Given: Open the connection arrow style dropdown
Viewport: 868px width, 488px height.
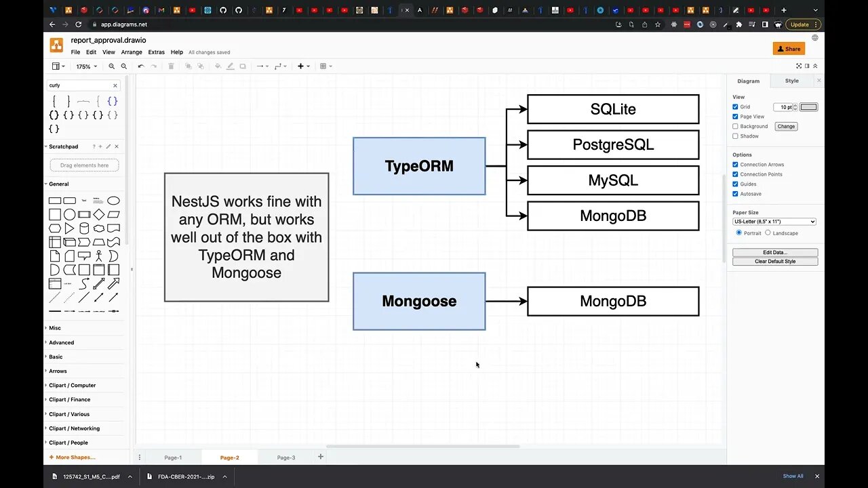Looking at the screenshot, I should [x=262, y=66].
